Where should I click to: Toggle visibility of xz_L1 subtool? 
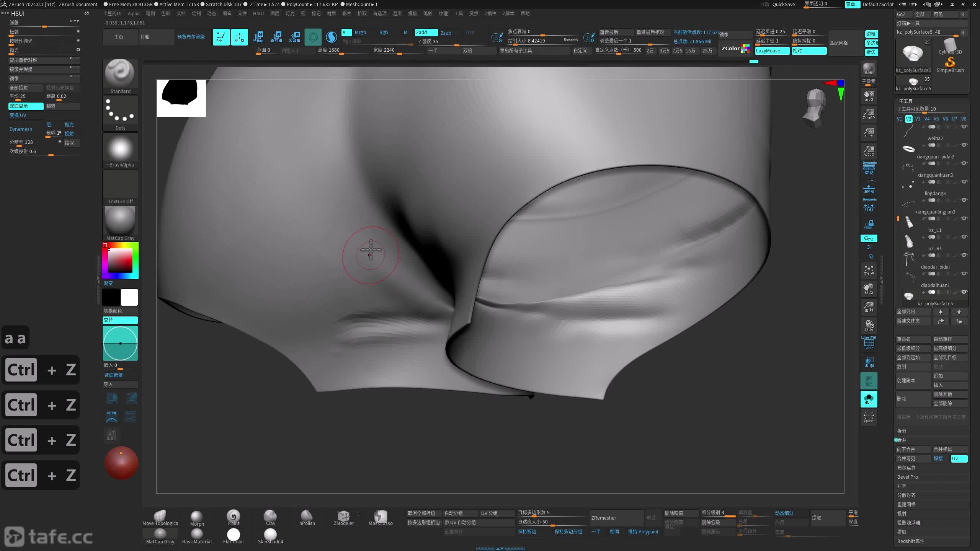[964, 218]
